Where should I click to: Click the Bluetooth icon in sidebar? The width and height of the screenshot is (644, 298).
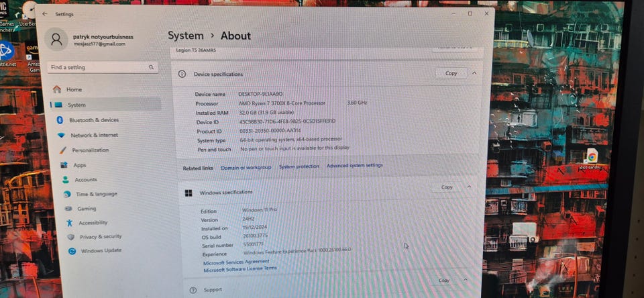[60, 119]
